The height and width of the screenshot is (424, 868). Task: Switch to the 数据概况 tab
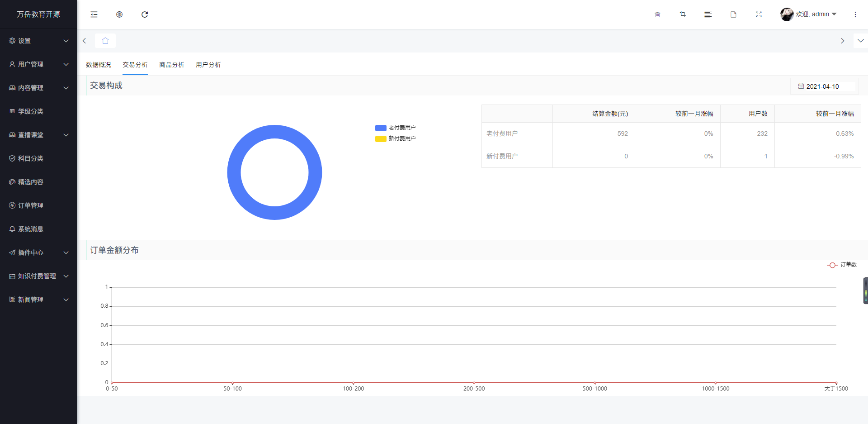coord(99,65)
